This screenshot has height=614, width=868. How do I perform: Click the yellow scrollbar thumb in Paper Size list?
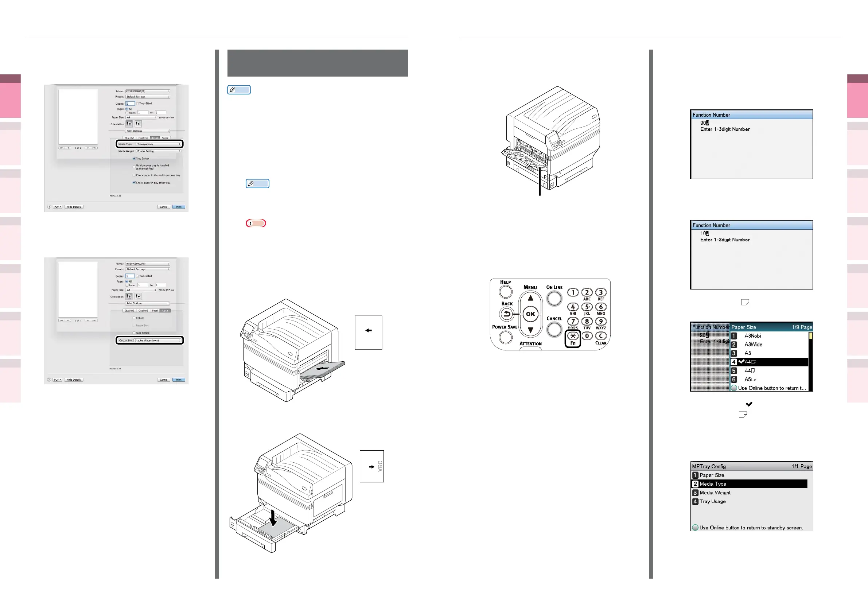coord(810,336)
